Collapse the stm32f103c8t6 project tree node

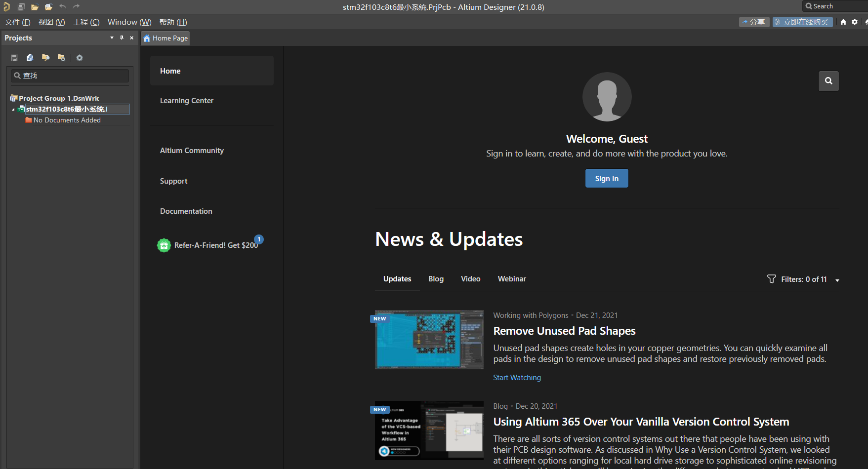coord(13,110)
